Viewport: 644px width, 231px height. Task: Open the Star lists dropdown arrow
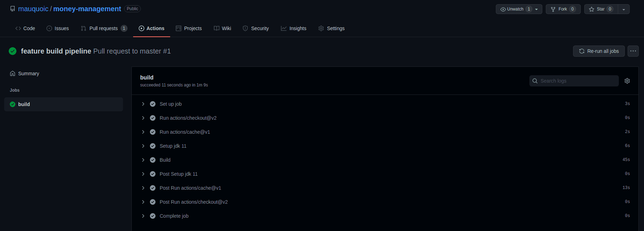[x=624, y=9]
